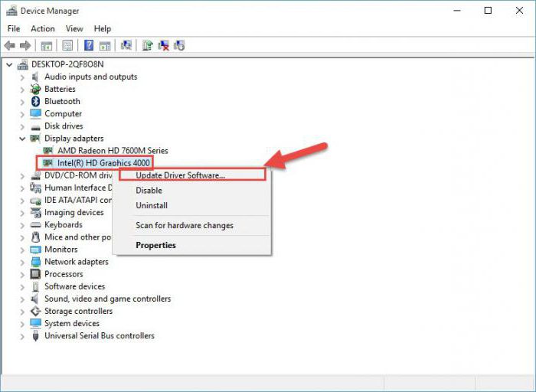Select AMD Radeon HD 7600M Series device

coord(113,151)
